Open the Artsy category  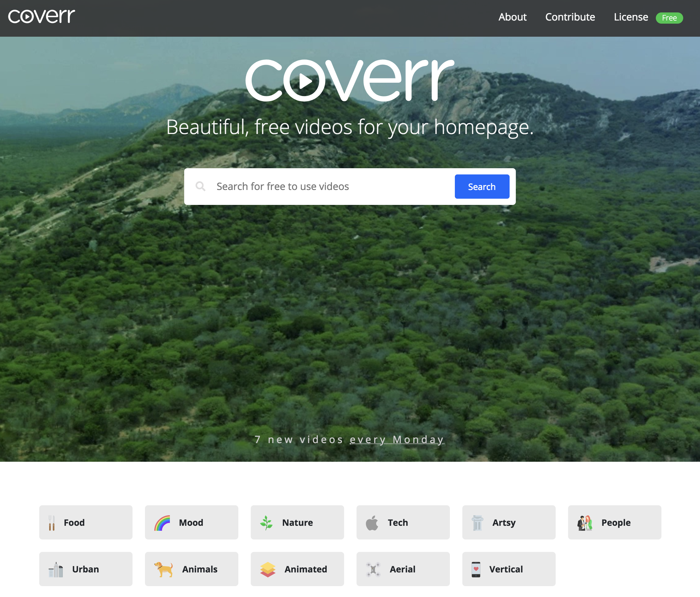(x=509, y=522)
